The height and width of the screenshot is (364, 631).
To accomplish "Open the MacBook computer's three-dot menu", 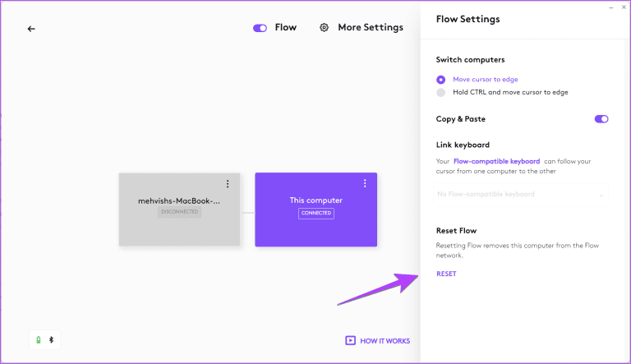I will point(228,183).
